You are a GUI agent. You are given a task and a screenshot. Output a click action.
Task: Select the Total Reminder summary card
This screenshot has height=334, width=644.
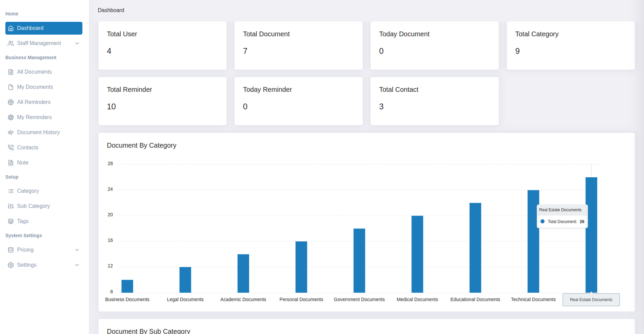(162, 101)
